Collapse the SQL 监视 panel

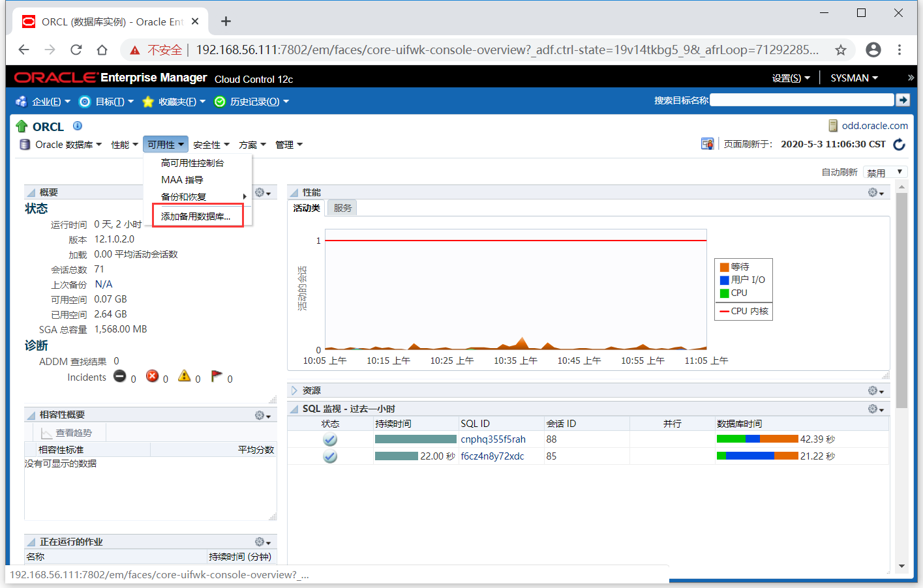pos(294,409)
